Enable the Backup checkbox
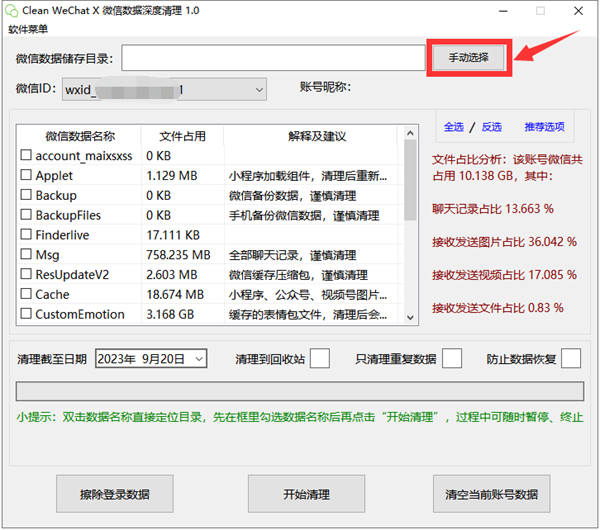The image size is (600, 530). tap(26, 195)
